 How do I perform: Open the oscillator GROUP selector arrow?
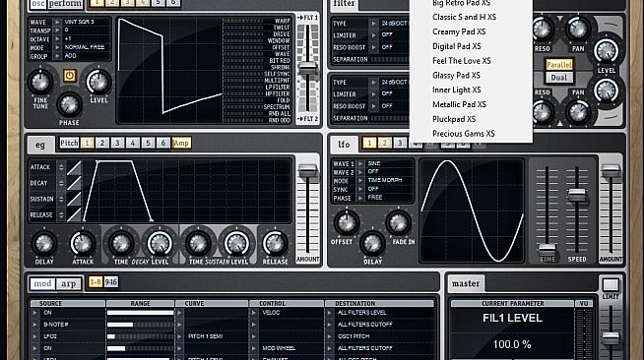(x=57, y=57)
